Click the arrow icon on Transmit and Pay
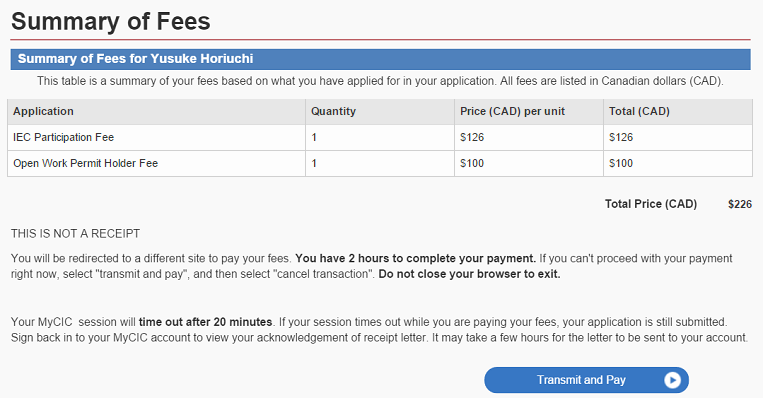The image size is (763, 398). 672,380
